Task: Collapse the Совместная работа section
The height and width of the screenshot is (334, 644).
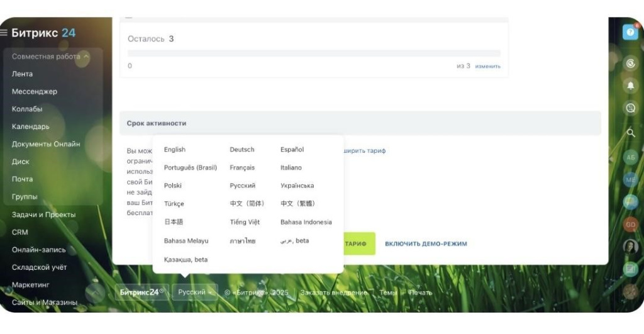Action: tap(50, 56)
